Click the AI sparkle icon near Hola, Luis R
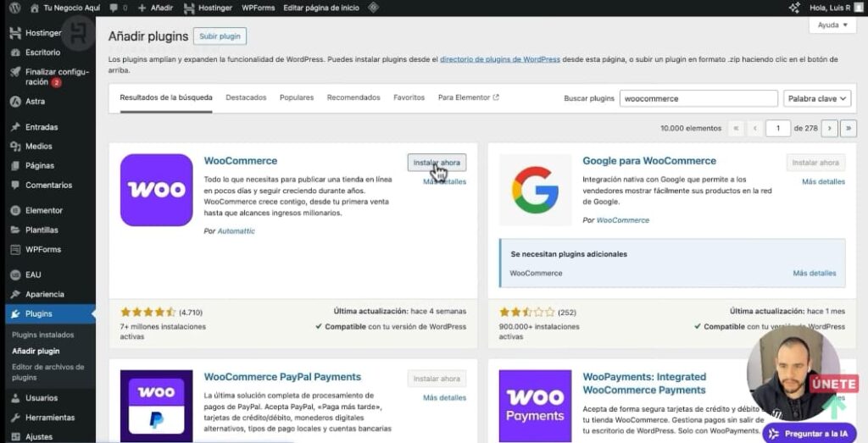The height and width of the screenshot is (443, 868). pos(794,8)
